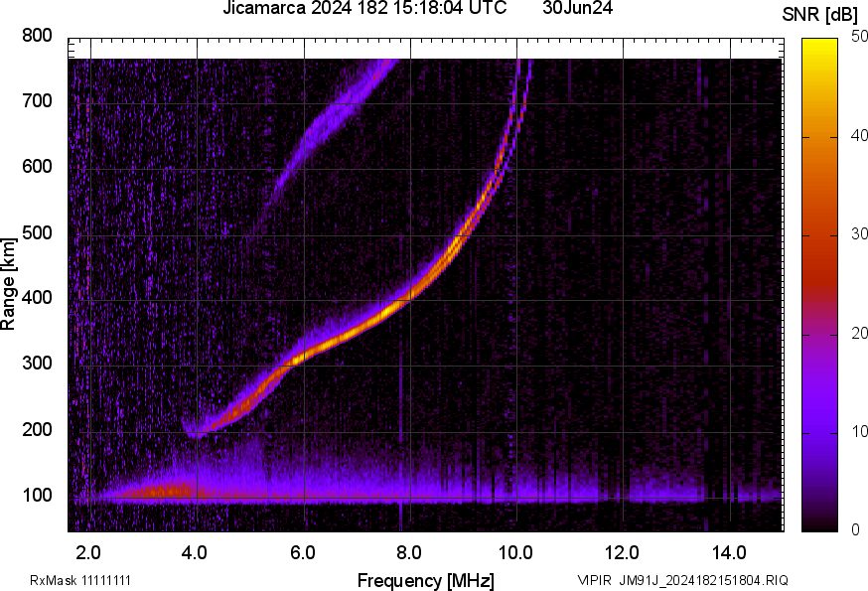This screenshot has width=868, height=591.
Task: Click the 'VIPIR' footer label
Action: point(595,580)
